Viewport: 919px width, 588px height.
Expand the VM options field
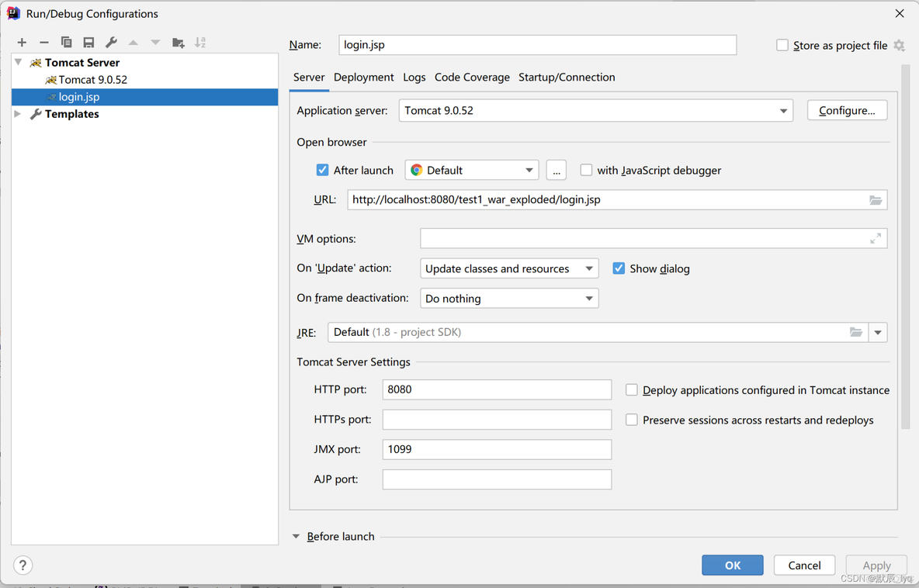point(875,238)
